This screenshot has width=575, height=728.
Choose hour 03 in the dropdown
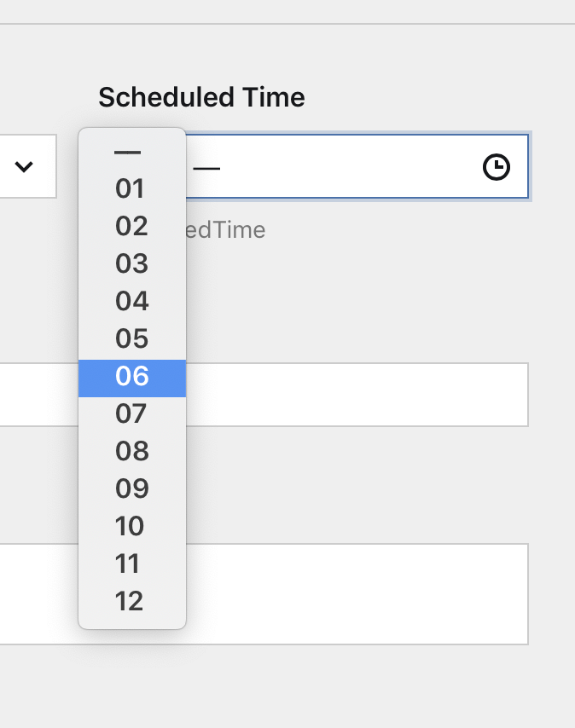pos(132,263)
